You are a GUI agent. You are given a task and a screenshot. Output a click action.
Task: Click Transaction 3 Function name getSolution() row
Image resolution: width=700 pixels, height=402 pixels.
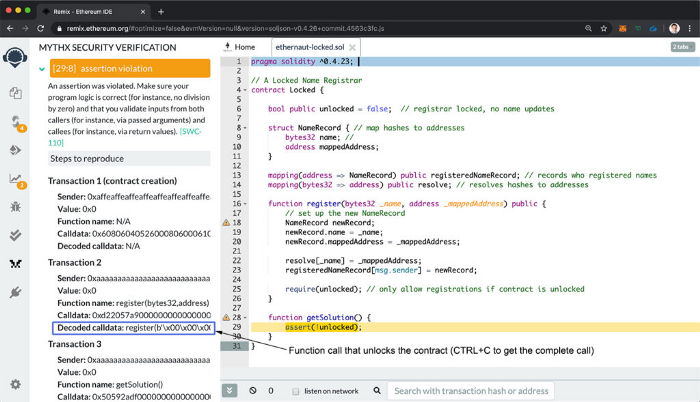[110, 385]
